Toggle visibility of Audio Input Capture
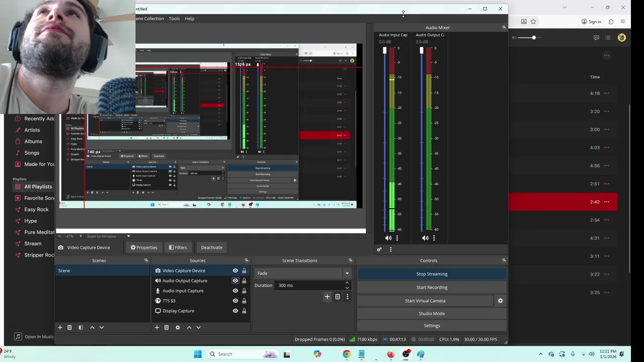The width and height of the screenshot is (644, 362). click(235, 291)
